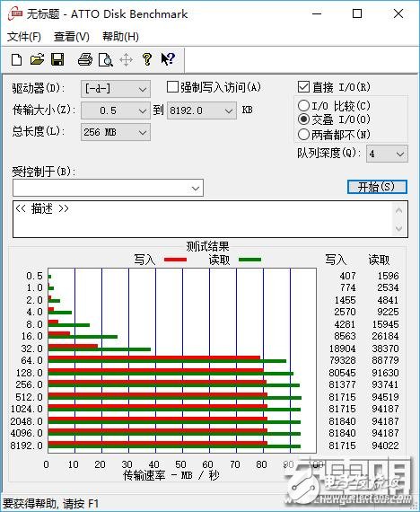Click status bar text 要获得帮助, 请按 F1
The width and height of the screenshot is (420, 512).
[50, 503]
